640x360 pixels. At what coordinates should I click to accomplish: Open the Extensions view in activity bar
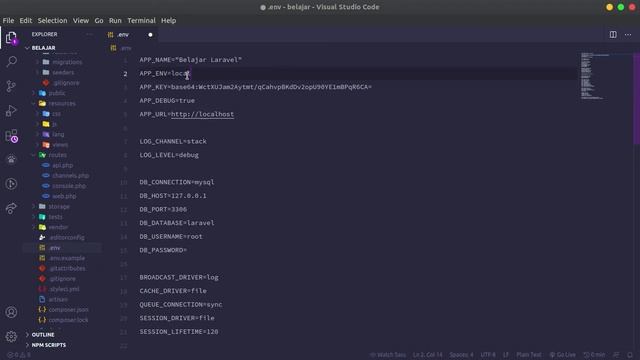coord(11,136)
